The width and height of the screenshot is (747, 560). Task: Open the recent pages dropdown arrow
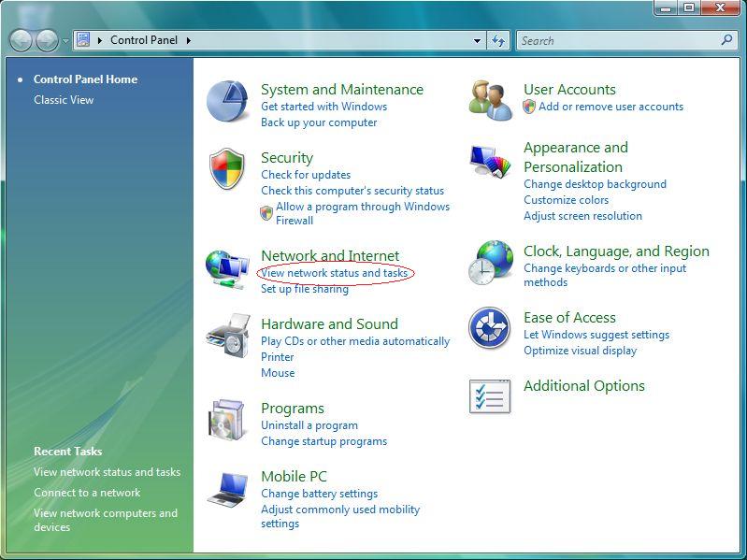pyautogui.click(x=65, y=41)
